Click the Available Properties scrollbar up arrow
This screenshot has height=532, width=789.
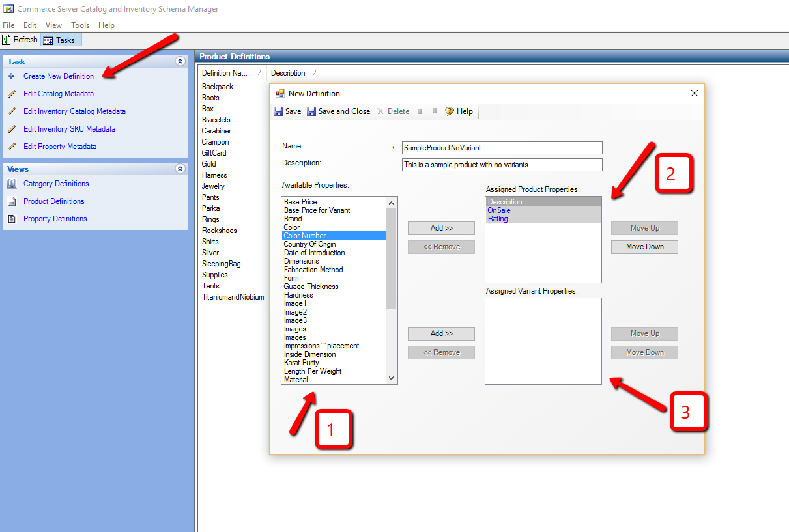click(391, 203)
